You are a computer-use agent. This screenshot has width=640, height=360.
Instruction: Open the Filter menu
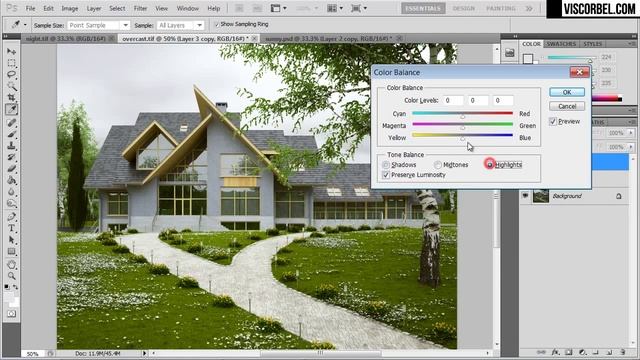point(140,8)
